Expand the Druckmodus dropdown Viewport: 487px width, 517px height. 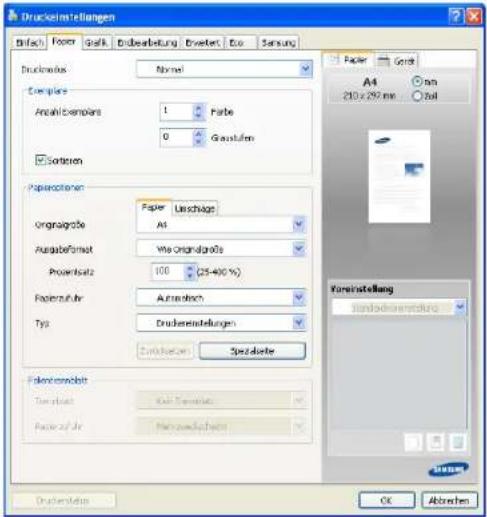(x=306, y=69)
